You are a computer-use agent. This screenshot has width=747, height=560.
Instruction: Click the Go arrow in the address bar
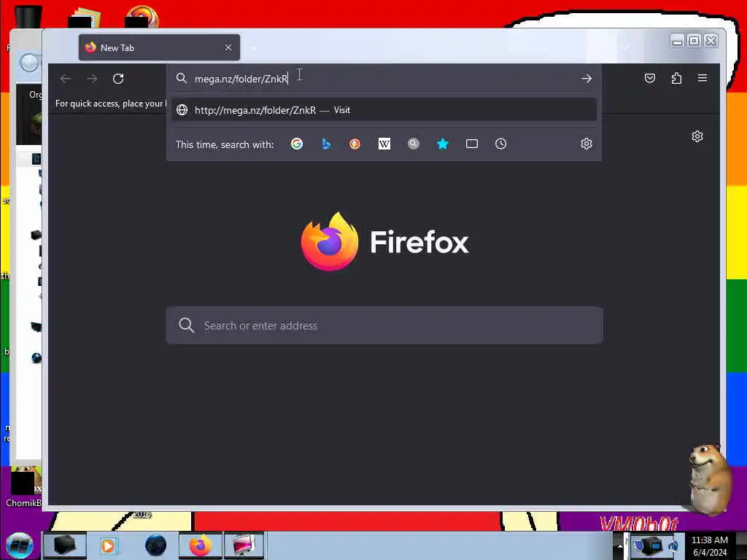point(586,79)
